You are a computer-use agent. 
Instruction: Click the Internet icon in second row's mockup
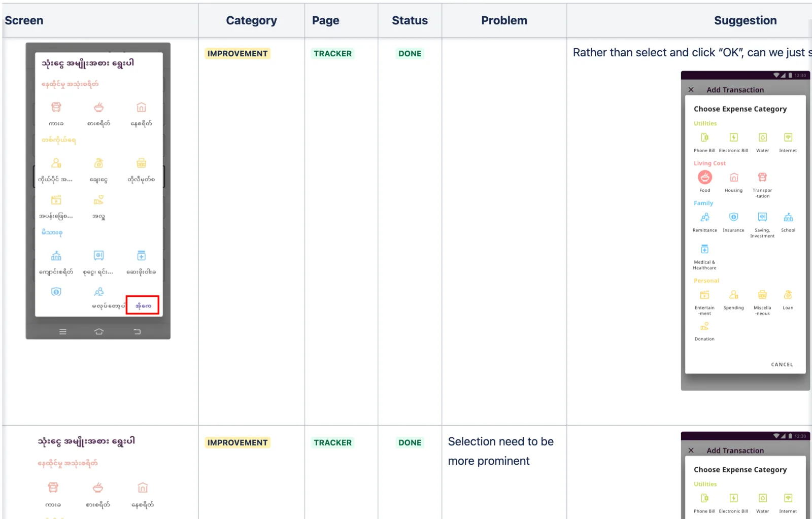pos(788,498)
